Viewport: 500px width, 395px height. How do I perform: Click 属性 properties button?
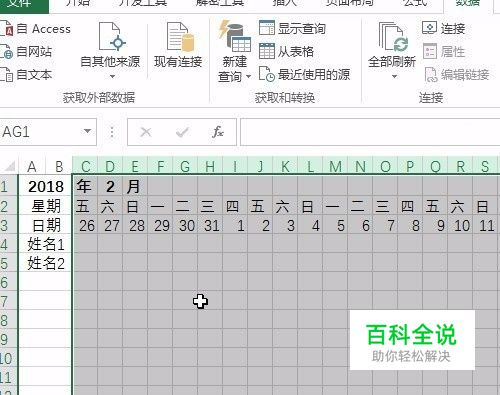(x=444, y=52)
